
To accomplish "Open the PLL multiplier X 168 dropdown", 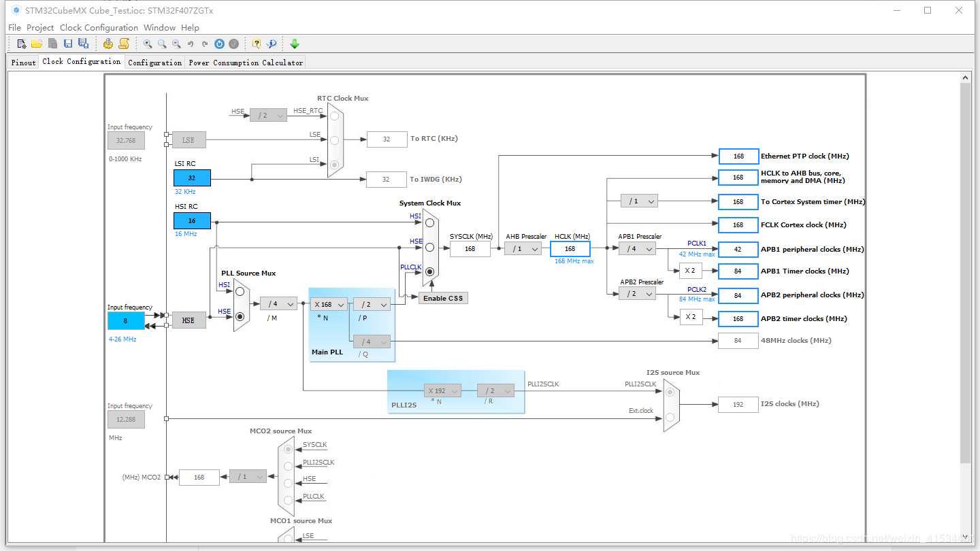I will 329,304.
